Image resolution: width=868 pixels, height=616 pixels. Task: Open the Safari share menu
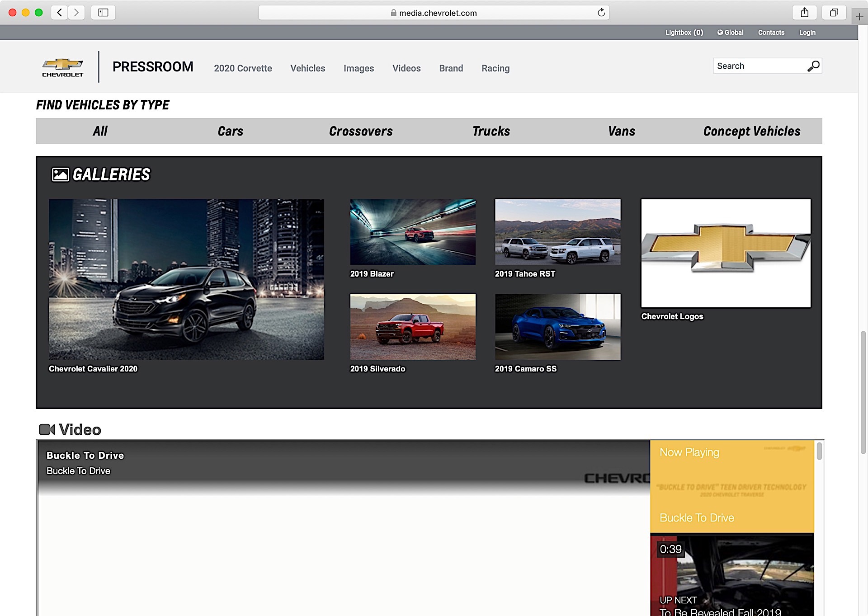(x=805, y=13)
